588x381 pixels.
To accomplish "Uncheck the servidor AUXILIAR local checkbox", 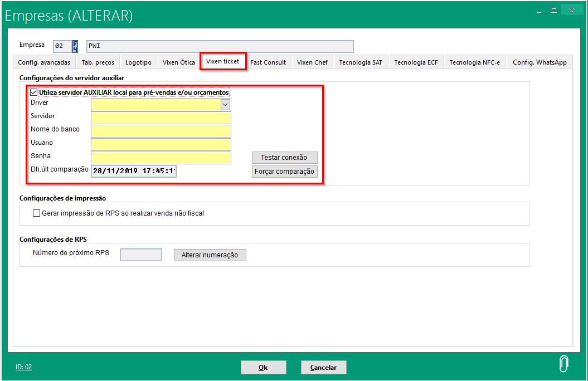I will click(34, 92).
